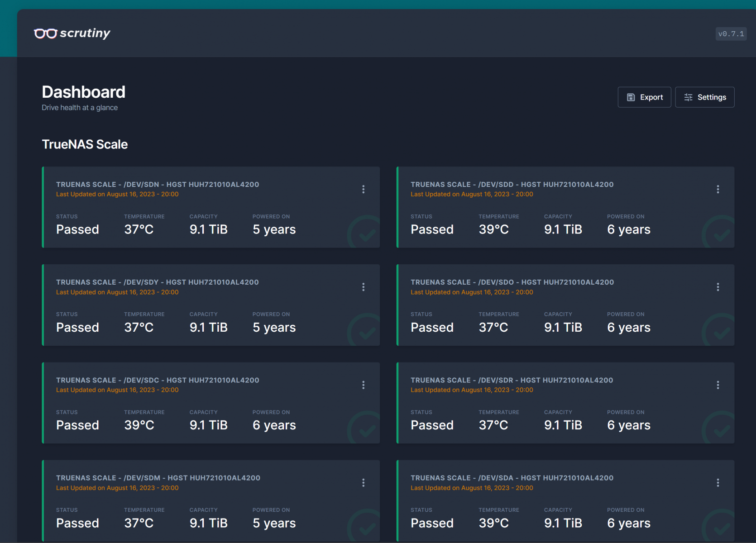Click the Passed status on the /DEV/SDD card
Viewport: 756px width, 543px height.
(432, 229)
